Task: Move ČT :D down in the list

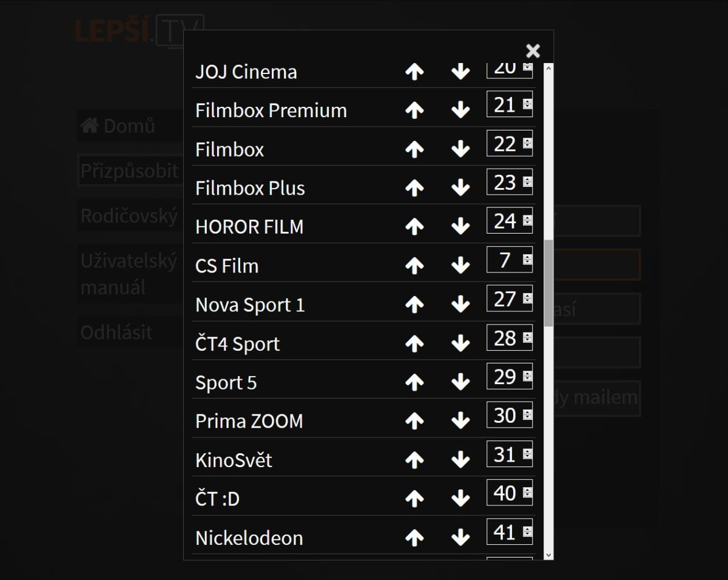Action: pos(460,499)
